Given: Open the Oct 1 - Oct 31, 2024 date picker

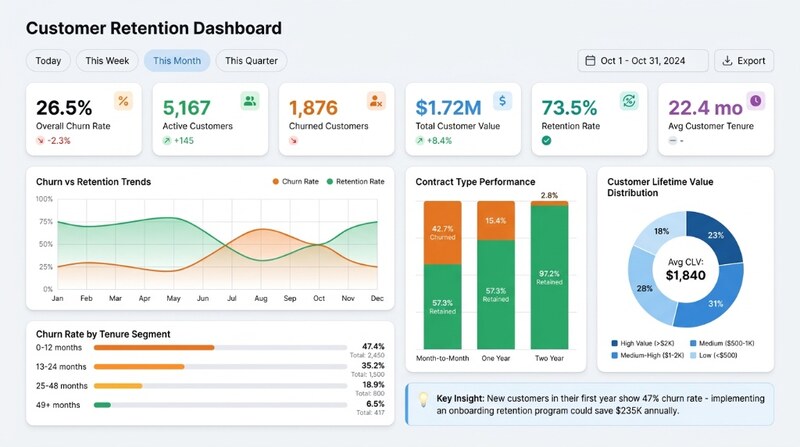Looking at the screenshot, I should pos(643,61).
